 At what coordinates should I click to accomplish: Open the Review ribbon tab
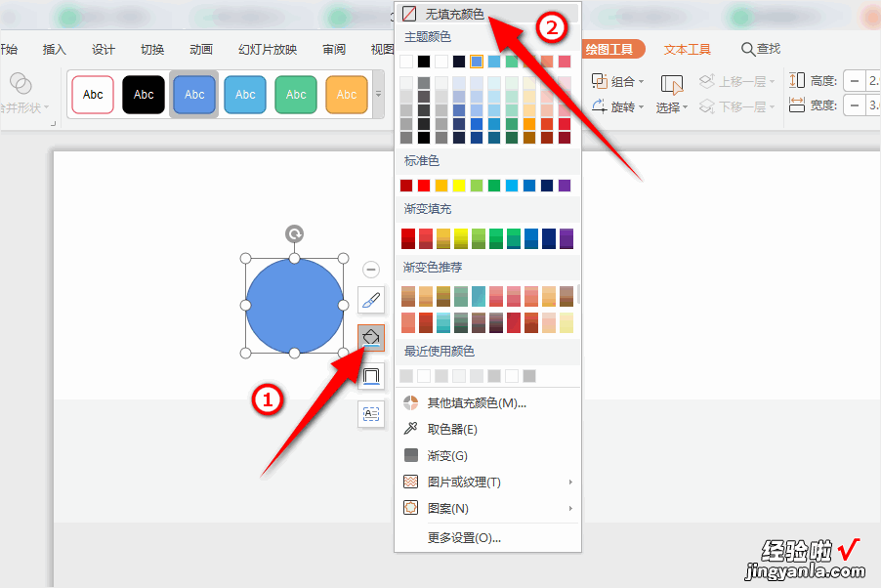click(334, 50)
